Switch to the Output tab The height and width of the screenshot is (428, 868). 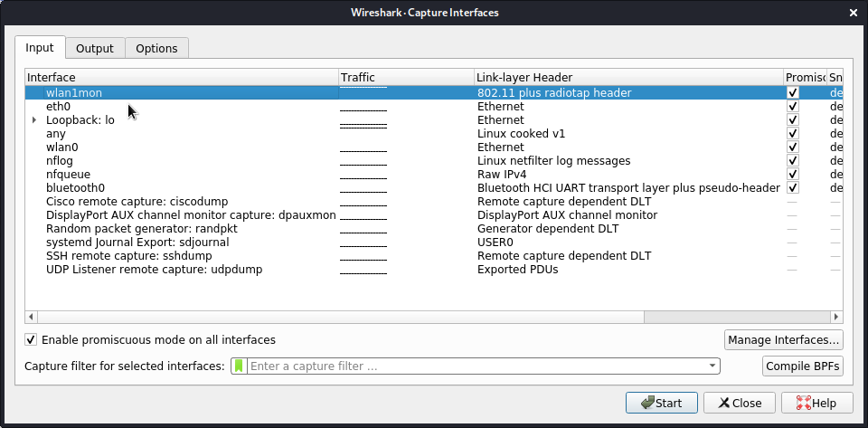(95, 48)
